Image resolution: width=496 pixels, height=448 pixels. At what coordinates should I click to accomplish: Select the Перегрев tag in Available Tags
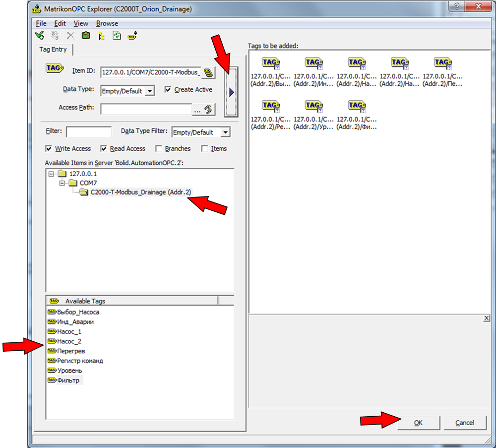(71, 351)
